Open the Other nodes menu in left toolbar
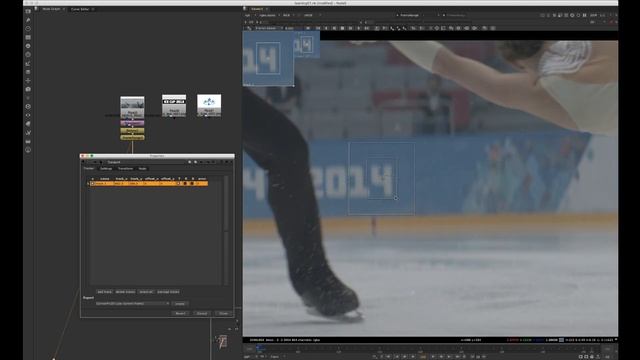This screenshot has width=640, height=360. point(28,141)
